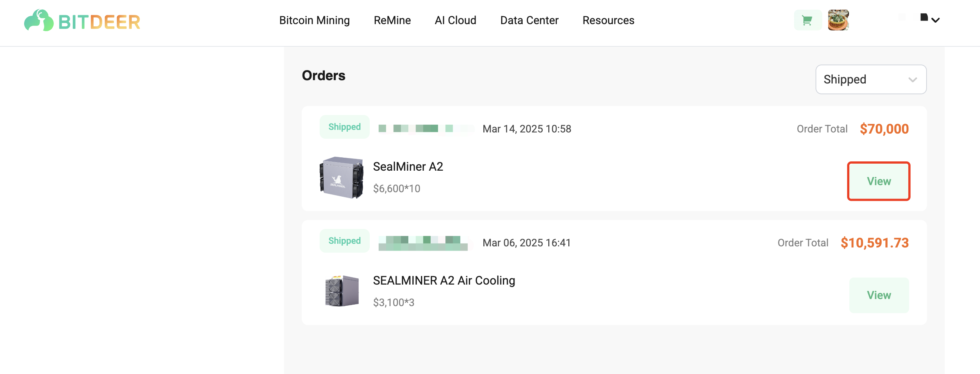The height and width of the screenshot is (374, 980).
Task: Open the Resources menu
Action: click(608, 20)
